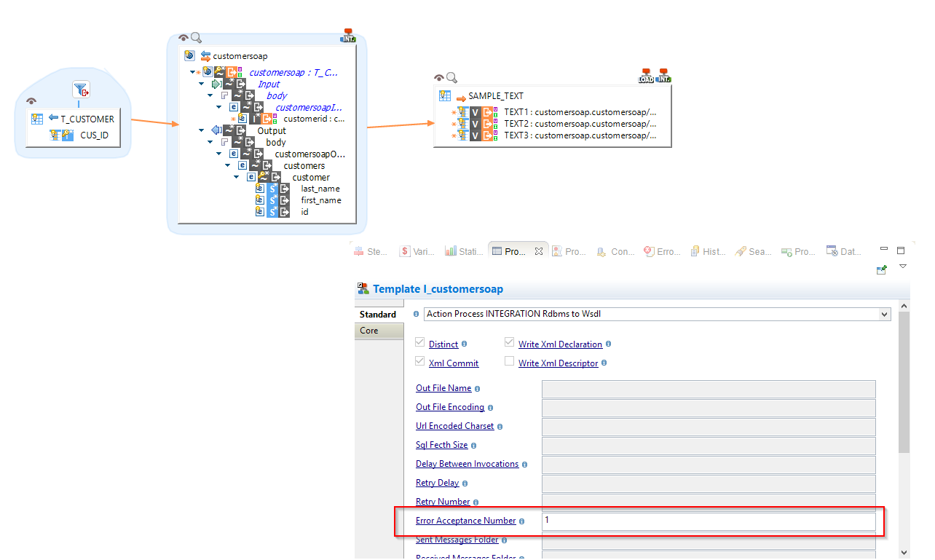Uncheck the Xml Commit option
This screenshot has width=935, height=560.
[x=419, y=361]
